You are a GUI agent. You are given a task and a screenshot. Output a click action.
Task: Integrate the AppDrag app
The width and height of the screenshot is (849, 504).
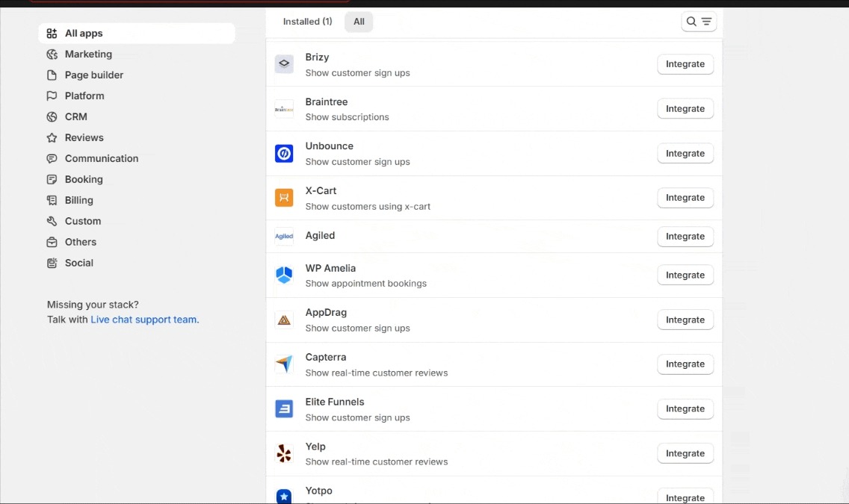685,320
